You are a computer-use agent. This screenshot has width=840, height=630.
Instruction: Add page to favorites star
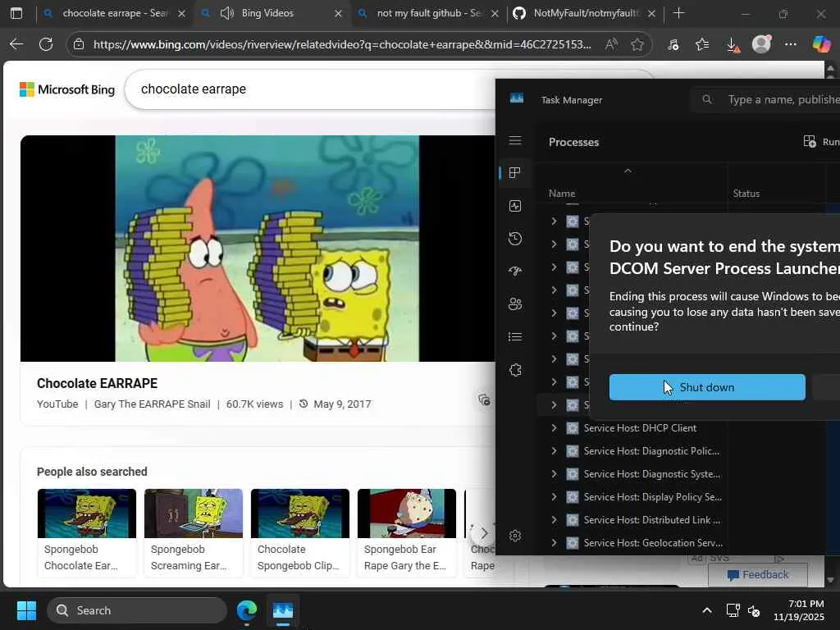pyautogui.click(x=637, y=44)
